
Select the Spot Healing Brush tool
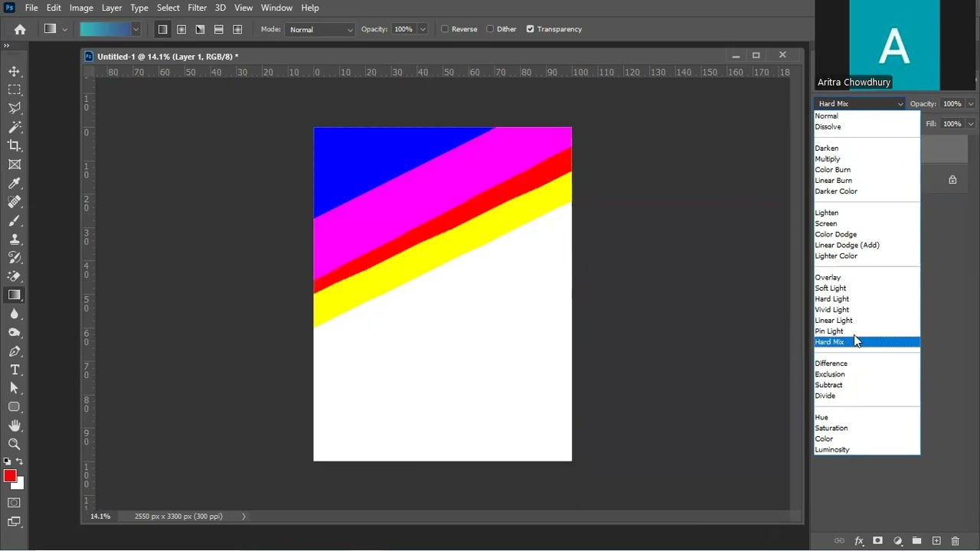pyautogui.click(x=15, y=202)
